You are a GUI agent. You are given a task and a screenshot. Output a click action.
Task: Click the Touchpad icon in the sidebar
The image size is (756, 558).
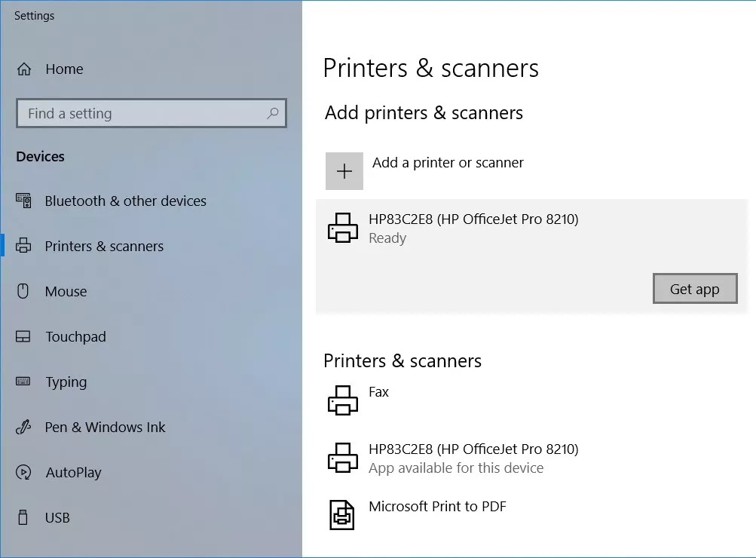[23, 337]
